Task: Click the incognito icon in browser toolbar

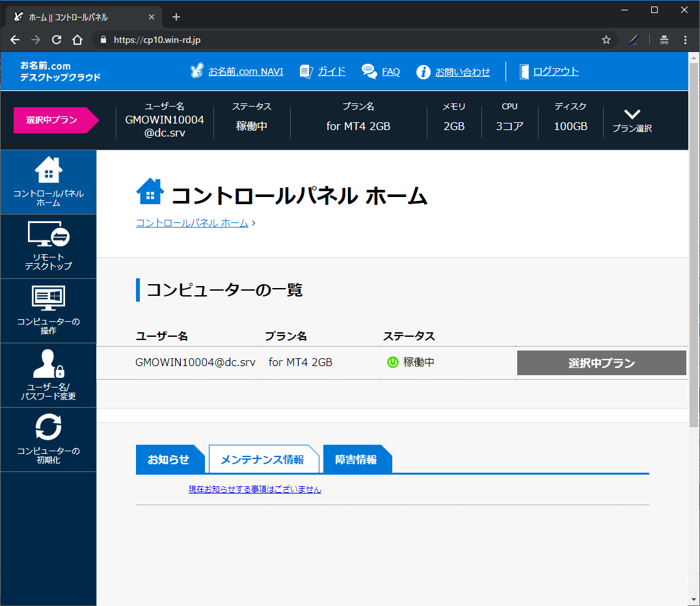Action: click(x=664, y=40)
